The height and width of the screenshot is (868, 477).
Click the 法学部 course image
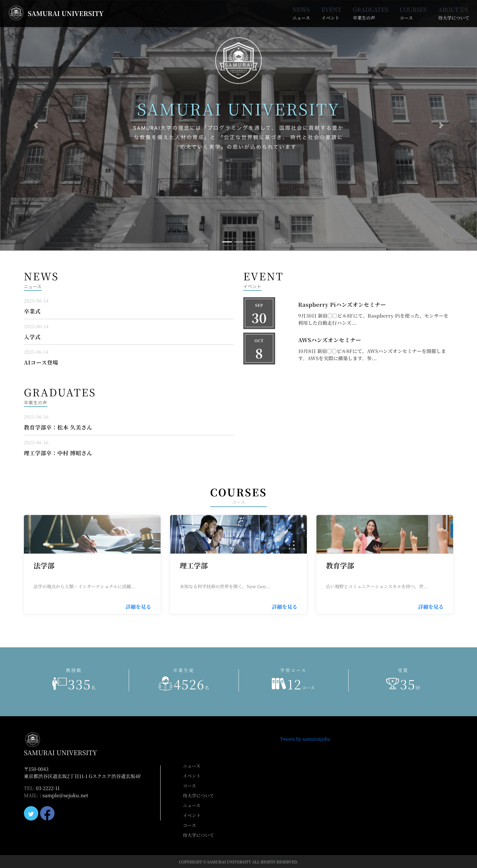[92, 534]
